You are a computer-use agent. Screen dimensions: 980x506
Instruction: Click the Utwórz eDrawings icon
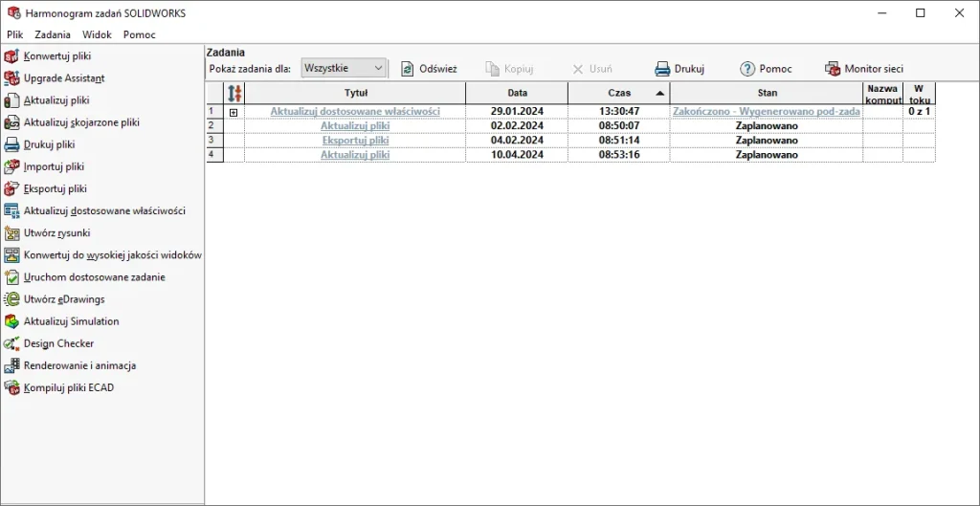(x=11, y=299)
